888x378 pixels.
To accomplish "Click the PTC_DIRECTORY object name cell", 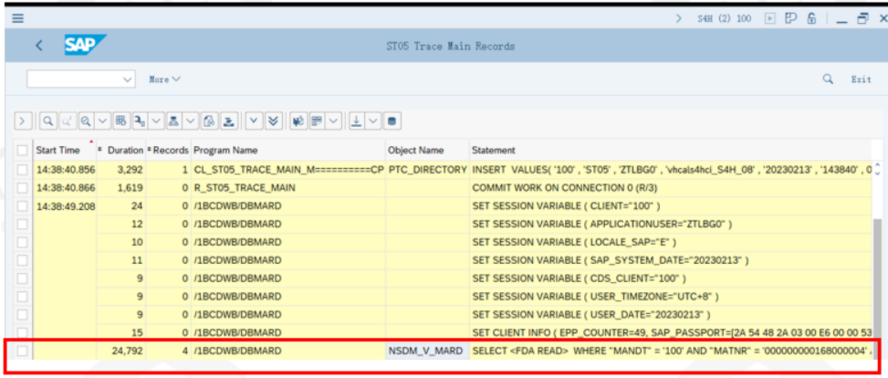I will pyautogui.click(x=428, y=169).
